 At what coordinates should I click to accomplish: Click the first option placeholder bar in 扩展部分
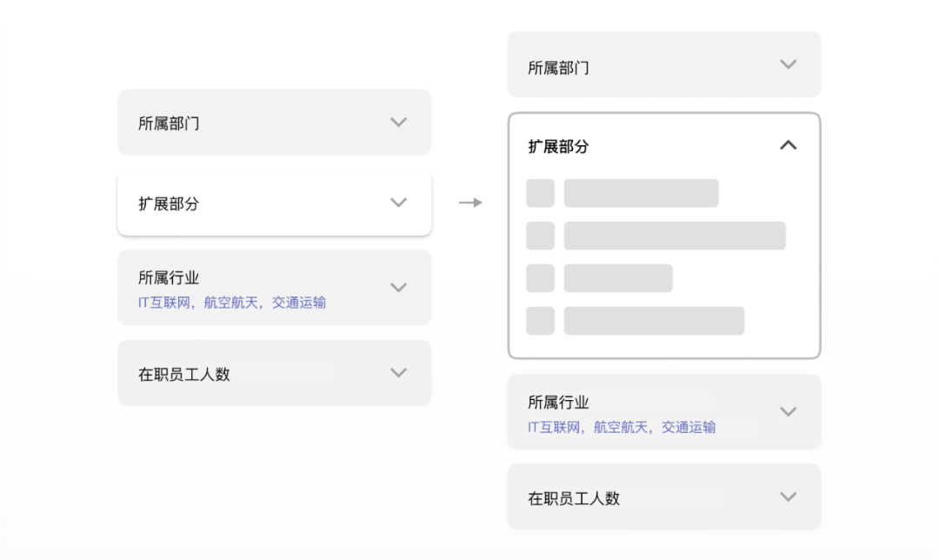[641, 193]
